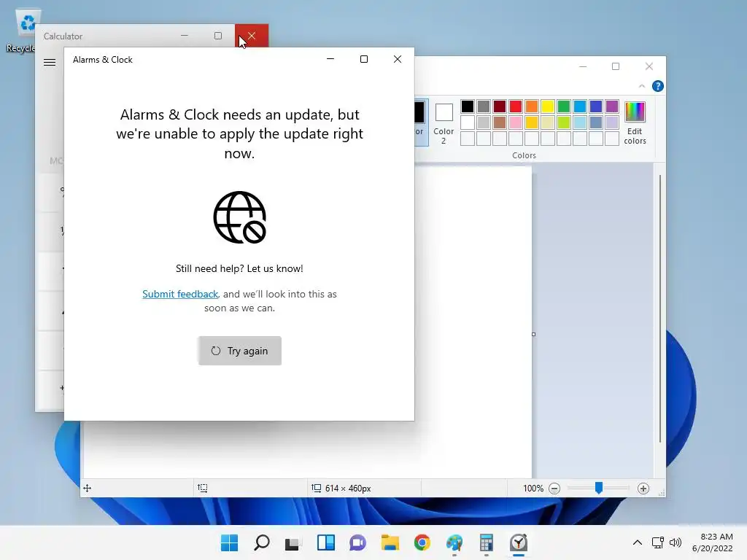Switch to Calculator via its taskbar icon
The image size is (747, 560).
click(x=487, y=542)
